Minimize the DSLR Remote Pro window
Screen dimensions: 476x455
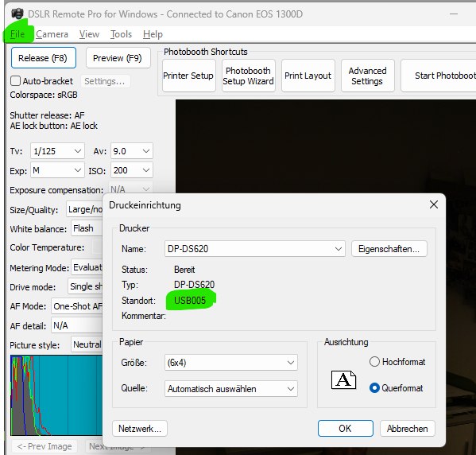[x=454, y=14]
